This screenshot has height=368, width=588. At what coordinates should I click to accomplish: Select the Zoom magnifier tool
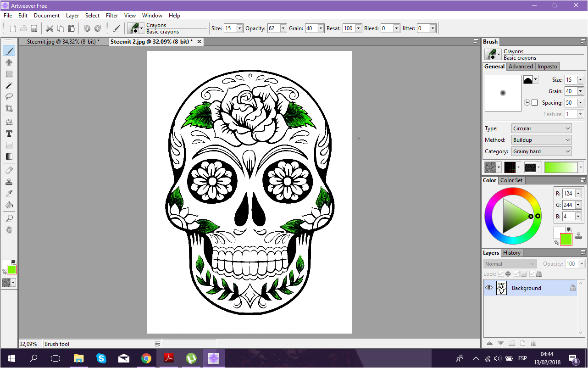(9, 218)
